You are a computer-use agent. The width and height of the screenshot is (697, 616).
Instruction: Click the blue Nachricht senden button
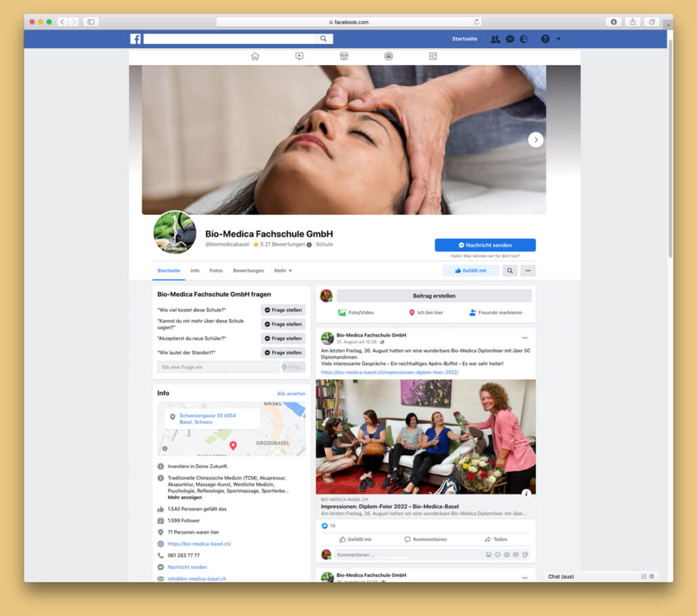(x=485, y=245)
